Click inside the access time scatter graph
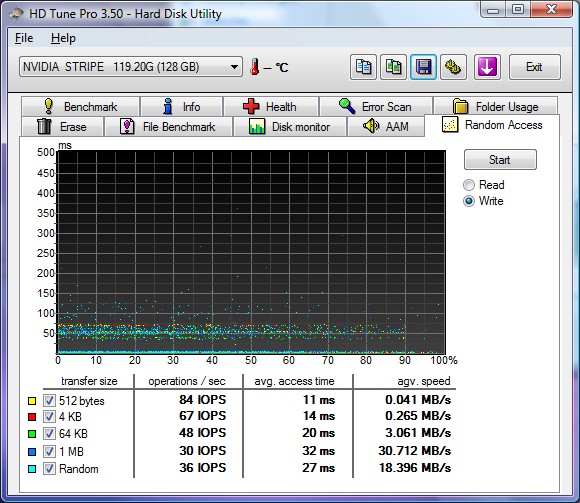 click(251, 252)
